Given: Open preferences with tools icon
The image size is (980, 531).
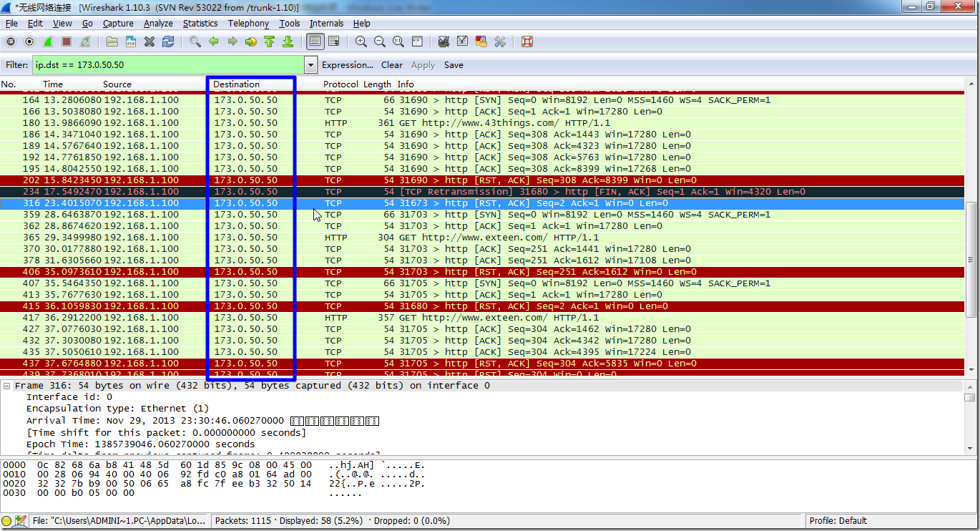Looking at the screenshot, I should (499, 42).
